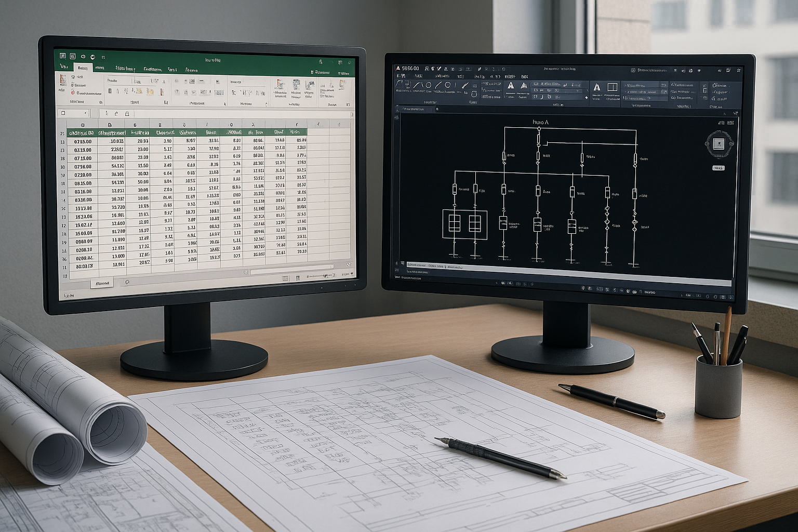Screen dimensions: 798x532
Task: Open Cell Styles icon in Excel ribbon
Action: [310, 85]
